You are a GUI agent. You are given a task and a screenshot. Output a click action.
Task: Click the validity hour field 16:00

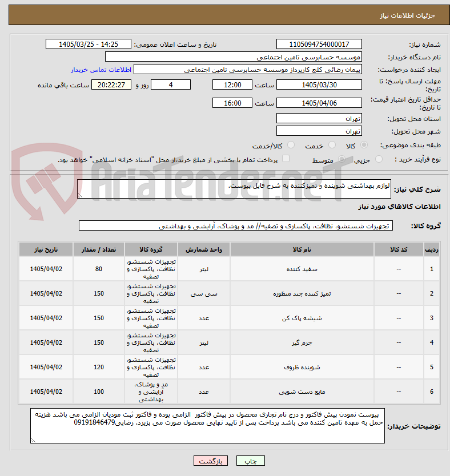click(x=232, y=103)
